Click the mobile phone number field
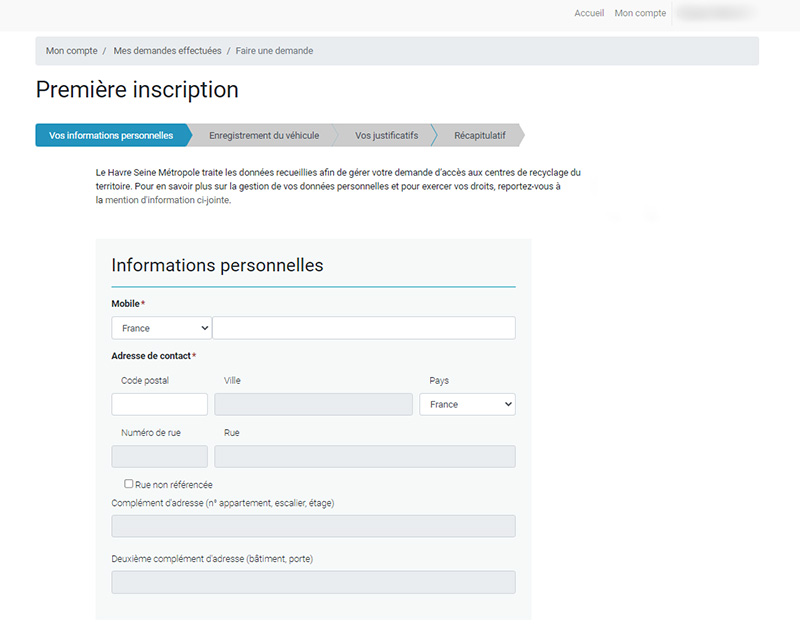800x643 pixels. point(364,328)
